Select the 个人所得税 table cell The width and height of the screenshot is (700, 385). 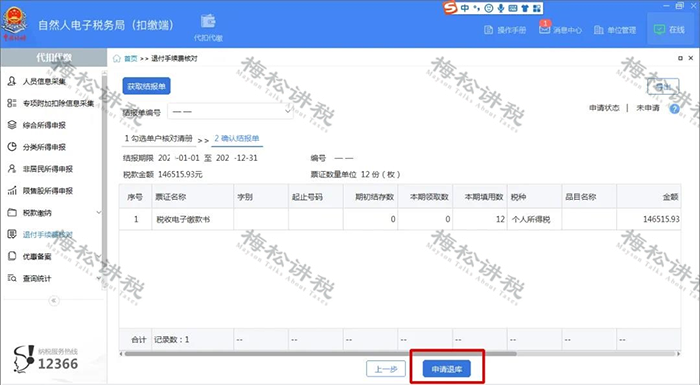534,219
